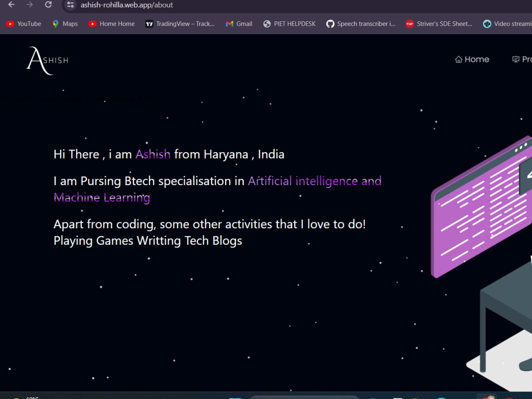The width and height of the screenshot is (532, 399).
Task: Click the text 'Playing Games Writting Tech Blogs'
Action: [147, 240]
